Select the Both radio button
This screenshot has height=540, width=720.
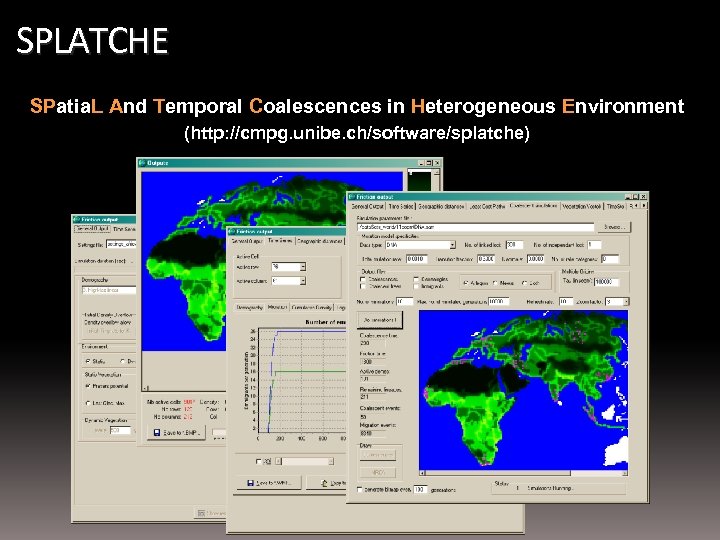point(524,283)
